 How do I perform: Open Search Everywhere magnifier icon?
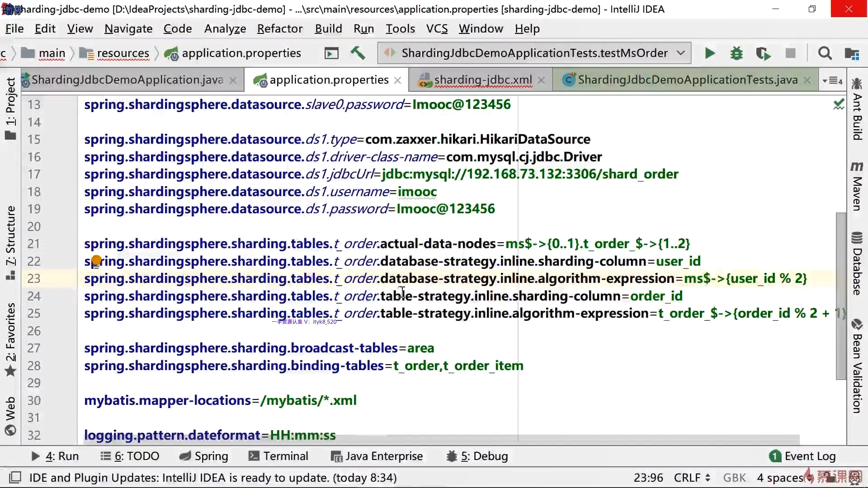coord(825,53)
